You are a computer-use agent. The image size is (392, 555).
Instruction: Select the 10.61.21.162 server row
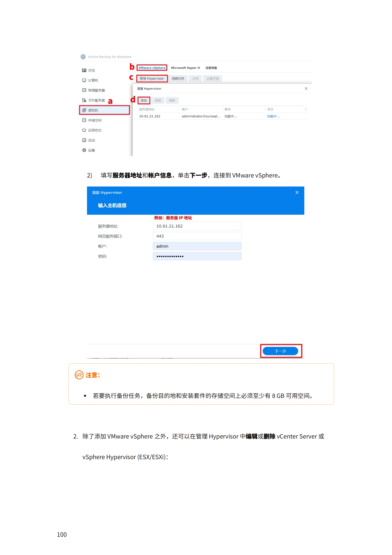[x=222, y=116]
